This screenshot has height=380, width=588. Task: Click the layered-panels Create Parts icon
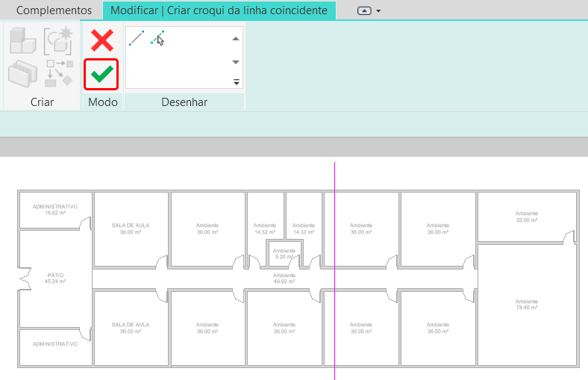coord(23,74)
